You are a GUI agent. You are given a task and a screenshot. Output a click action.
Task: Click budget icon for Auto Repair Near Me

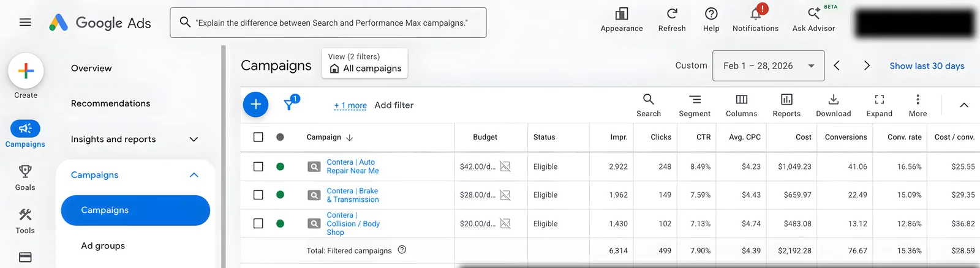coord(505,166)
